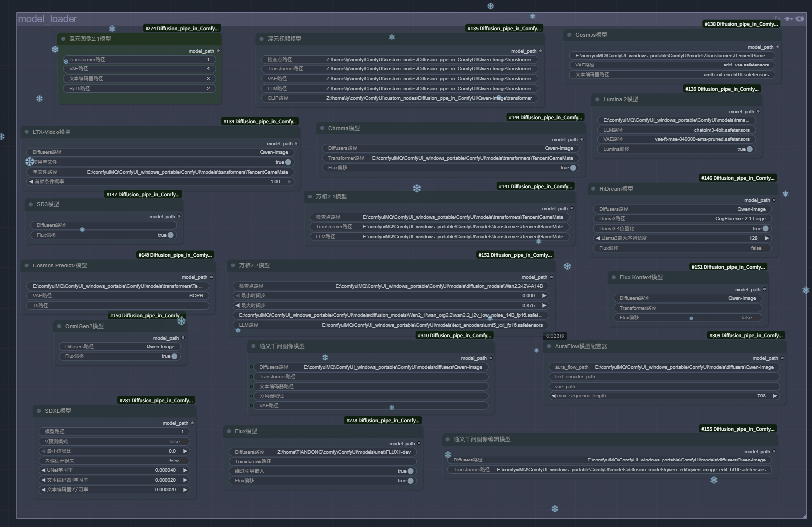Screen dimensions: 812x527
Task: Open Diffusers路径 Qwen-Image dropdown in Chroma模型
Action: pyautogui.click(x=450, y=148)
